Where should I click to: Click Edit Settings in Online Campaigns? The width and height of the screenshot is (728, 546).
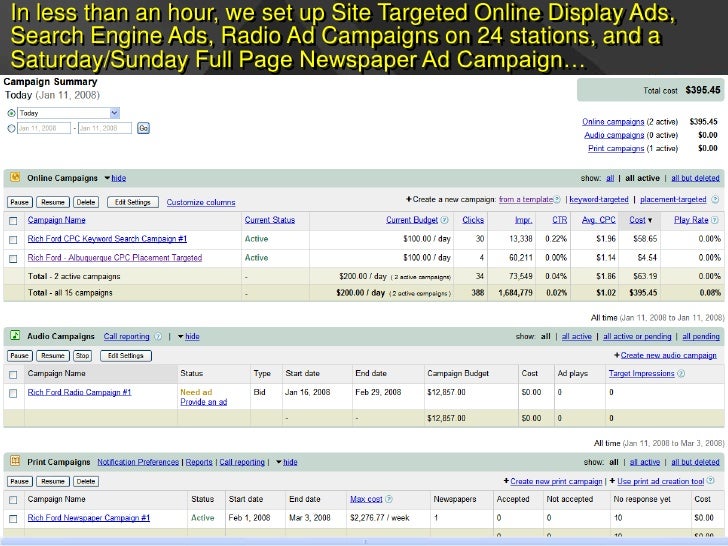click(x=133, y=202)
